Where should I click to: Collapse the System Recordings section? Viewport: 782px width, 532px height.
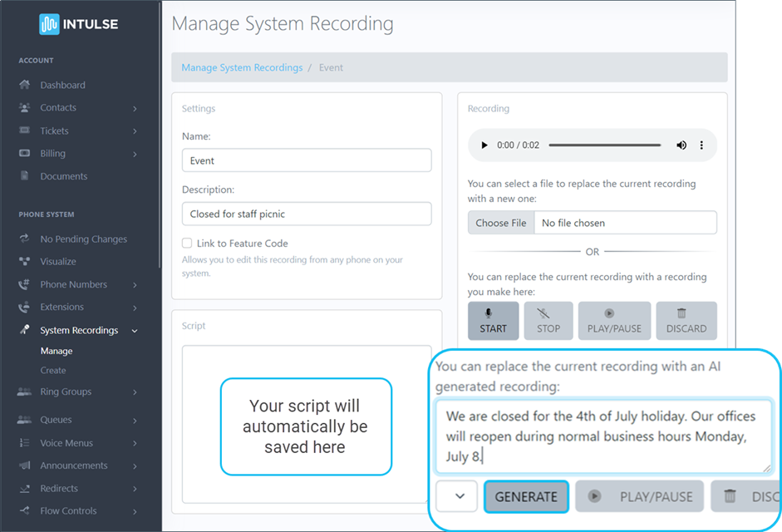coord(135,330)
